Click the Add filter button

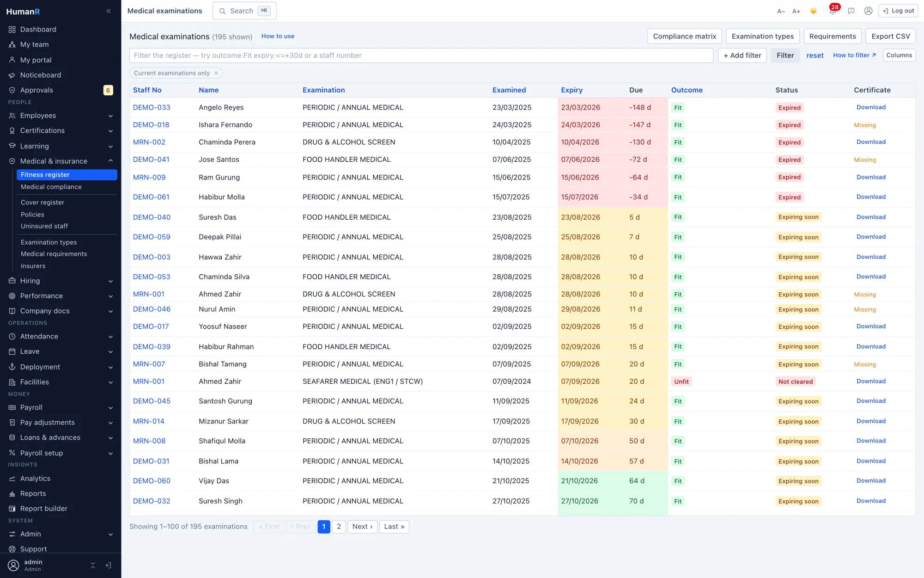coord(742,55)
